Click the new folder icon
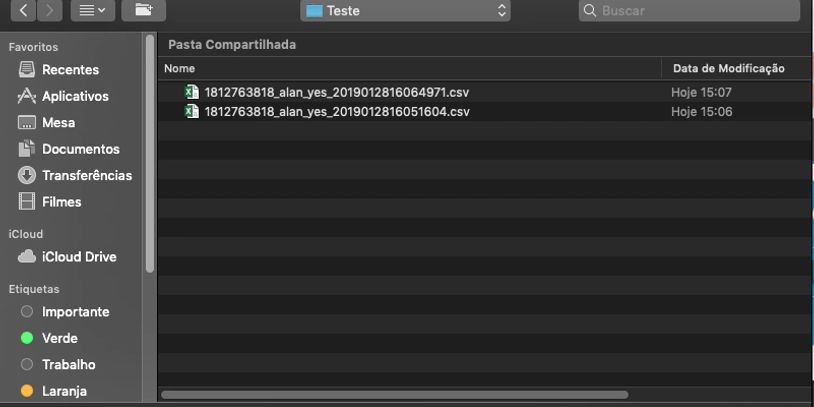814x407 pixels. [143, 11]
